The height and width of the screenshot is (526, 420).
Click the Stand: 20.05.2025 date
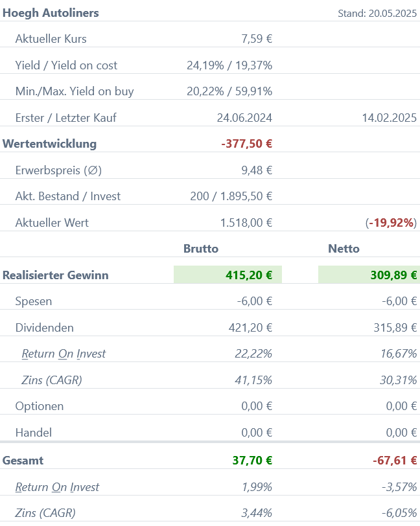coord(377,14)
